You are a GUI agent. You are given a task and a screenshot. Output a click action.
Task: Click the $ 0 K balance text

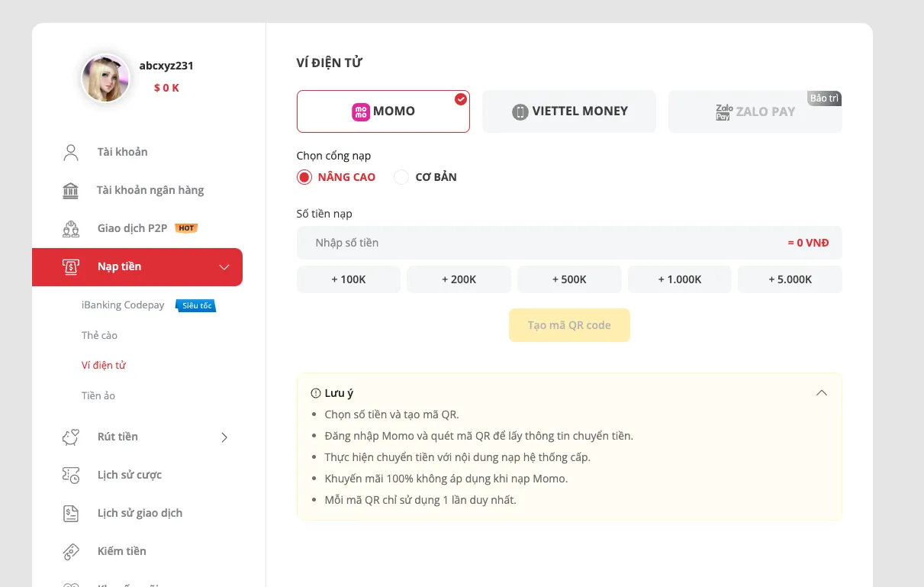tap(166, 88)
